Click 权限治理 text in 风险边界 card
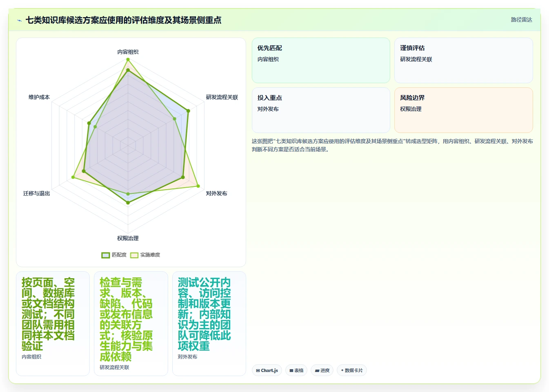The width and height of the screenshot is (549, 392). click(411, 109)
